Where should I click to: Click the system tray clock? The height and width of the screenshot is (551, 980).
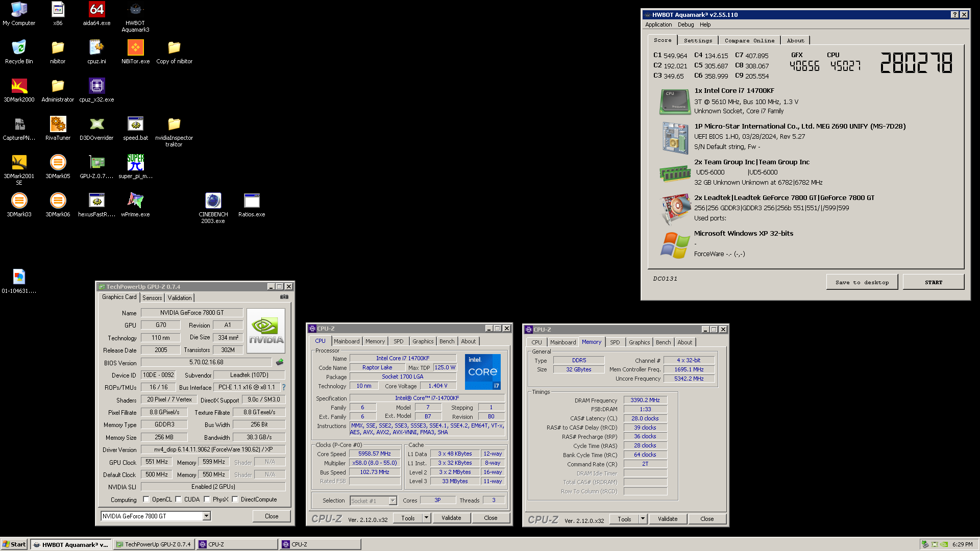(x=962, y=544)
